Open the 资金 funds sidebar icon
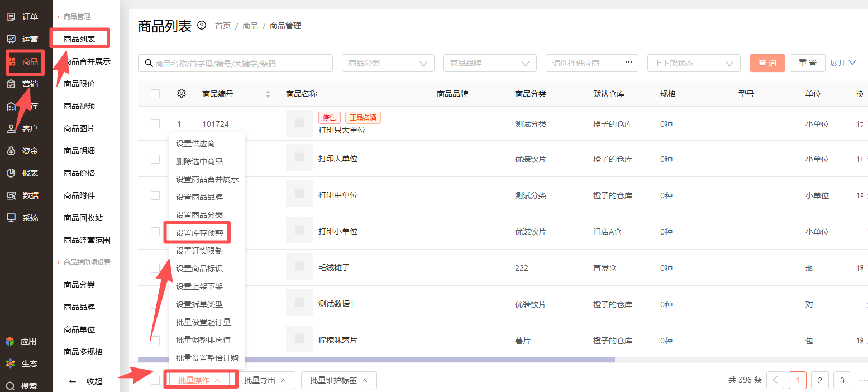The image size is (868, 392). (x=11, y=151)
